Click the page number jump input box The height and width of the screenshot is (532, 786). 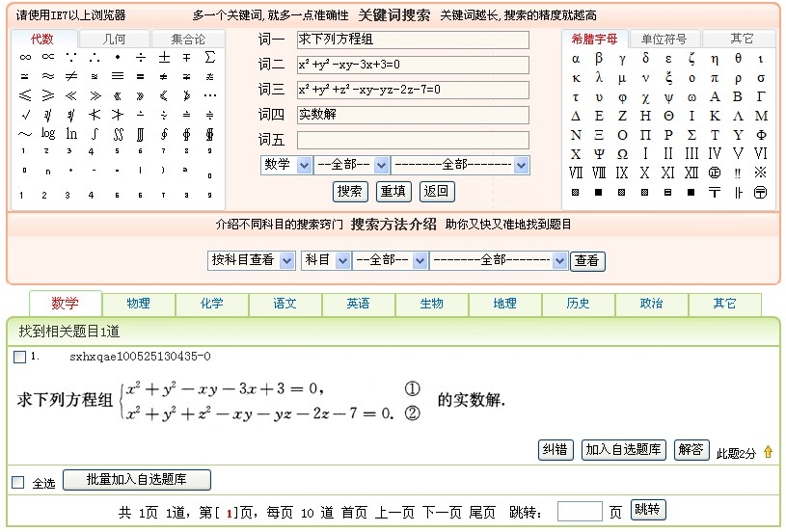point(580,512)
